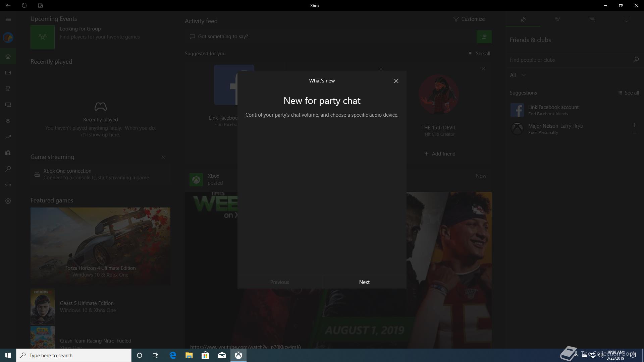Switch to the Messages tab icon

(x=592, y=19)
